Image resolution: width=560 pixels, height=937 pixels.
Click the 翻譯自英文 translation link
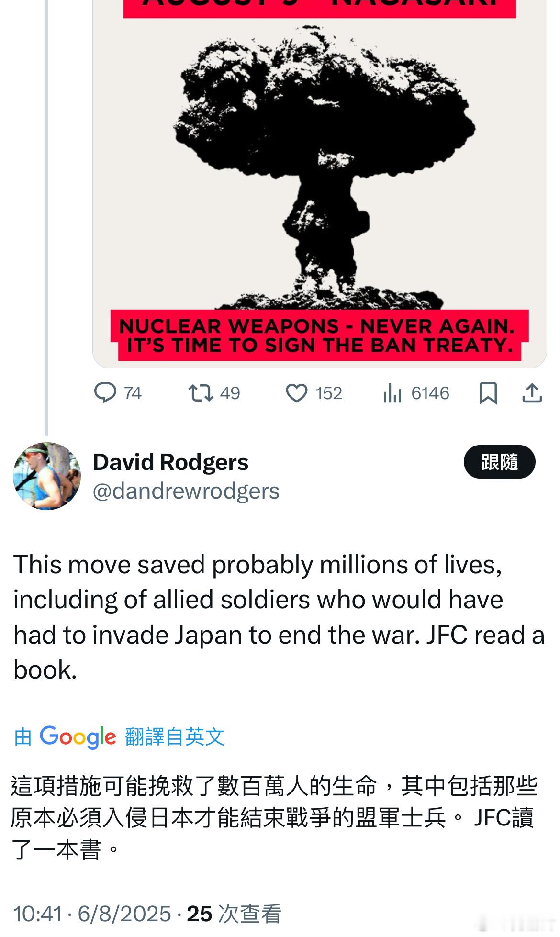(175, 737)
